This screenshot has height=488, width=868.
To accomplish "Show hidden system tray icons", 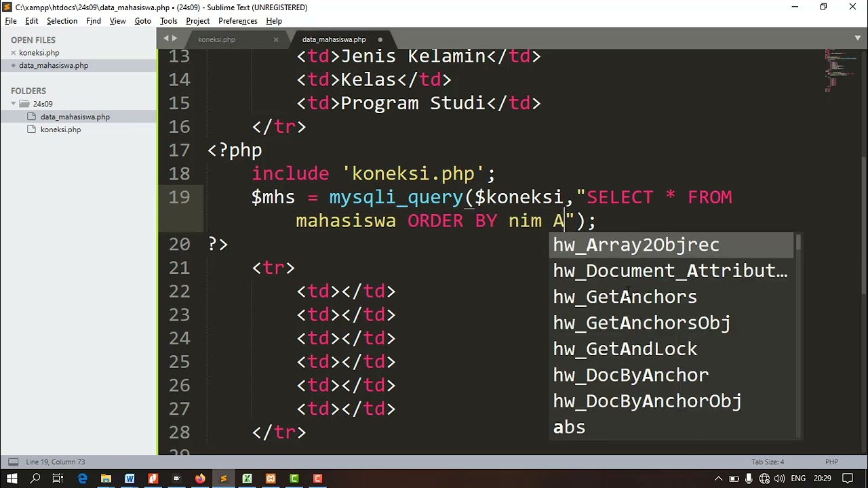I will tap(719, 479).
